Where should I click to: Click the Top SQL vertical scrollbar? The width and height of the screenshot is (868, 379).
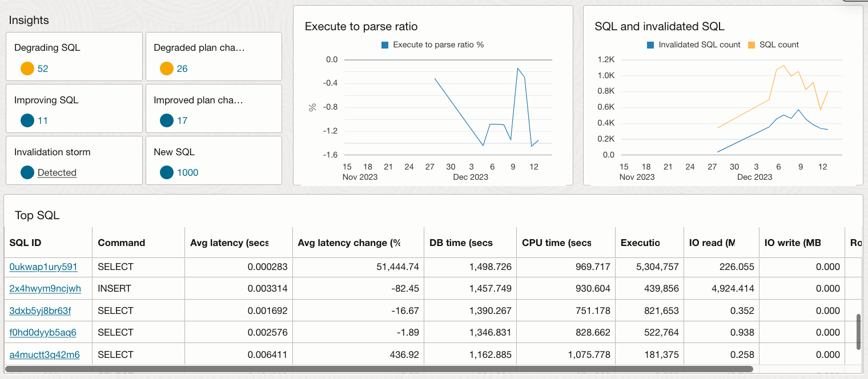(x=858, y=331)
